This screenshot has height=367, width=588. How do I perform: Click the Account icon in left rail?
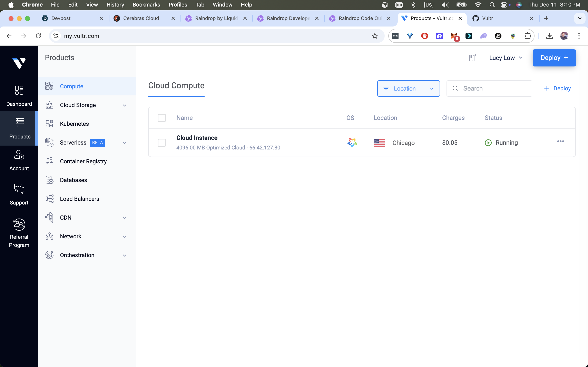(19, 155)
